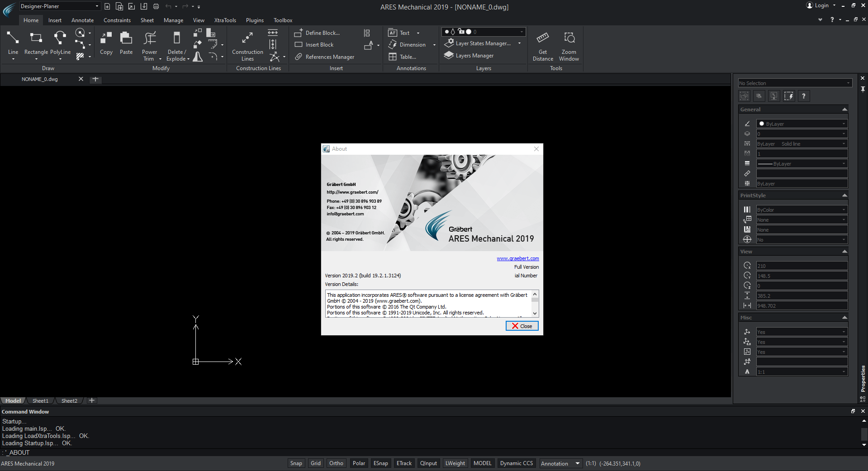Image resolution: width=868 pixels, height=471 pixels.
Task: Collapse the General section in Properties
Action: pos(844,109)
